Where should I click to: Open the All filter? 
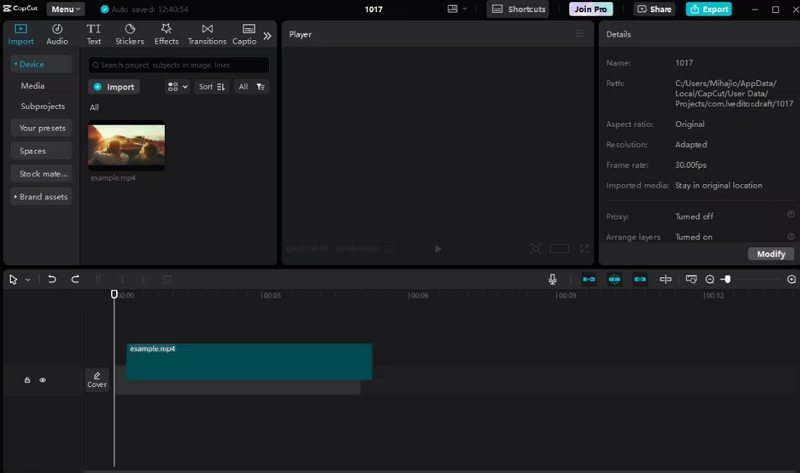[x=243, y=87]
